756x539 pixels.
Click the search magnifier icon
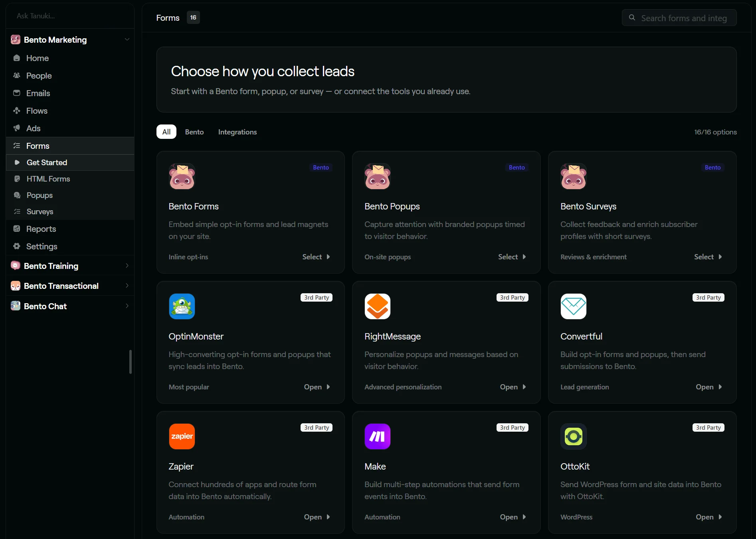(632, 18)
